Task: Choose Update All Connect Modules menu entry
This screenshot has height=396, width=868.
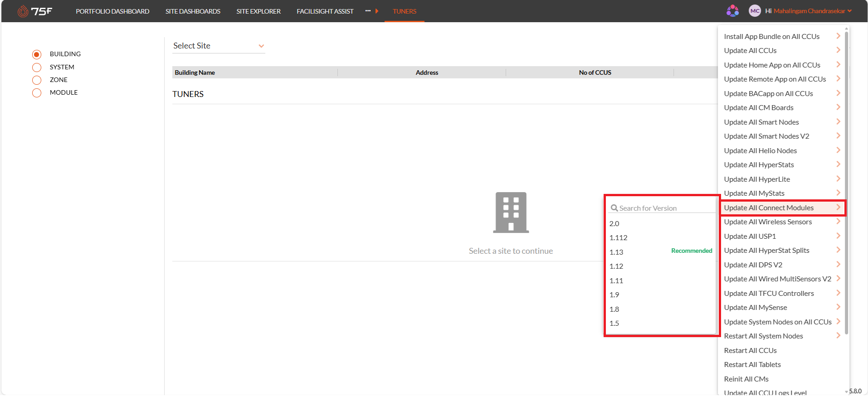Action: click(x=782, y=208)
